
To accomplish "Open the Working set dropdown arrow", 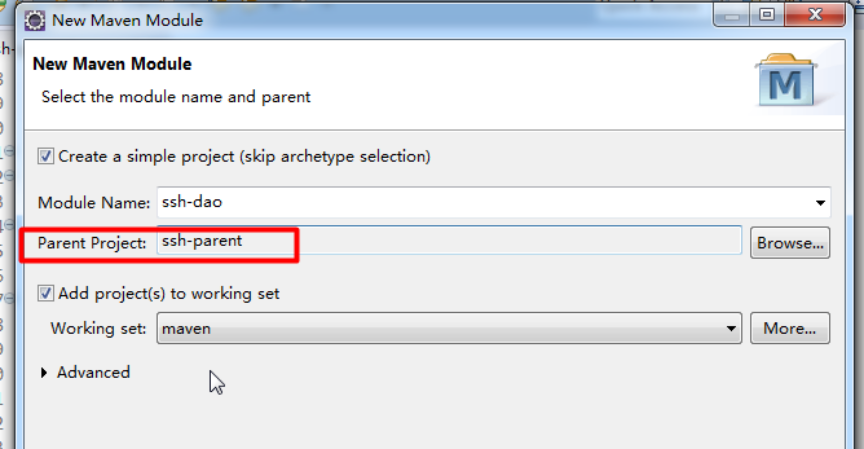I will coord(731,329).
